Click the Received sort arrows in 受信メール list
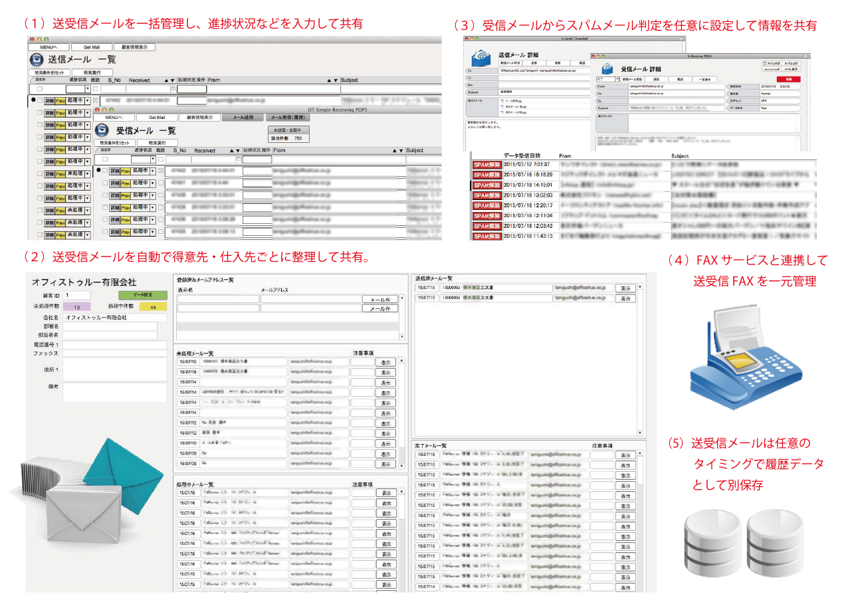 [x=233, y=151]
